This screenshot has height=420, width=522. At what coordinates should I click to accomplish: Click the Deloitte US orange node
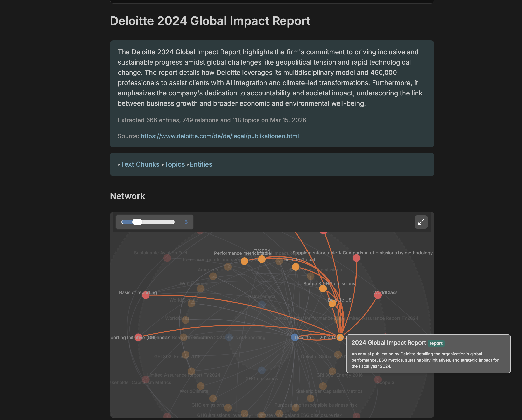coord(332,304)
